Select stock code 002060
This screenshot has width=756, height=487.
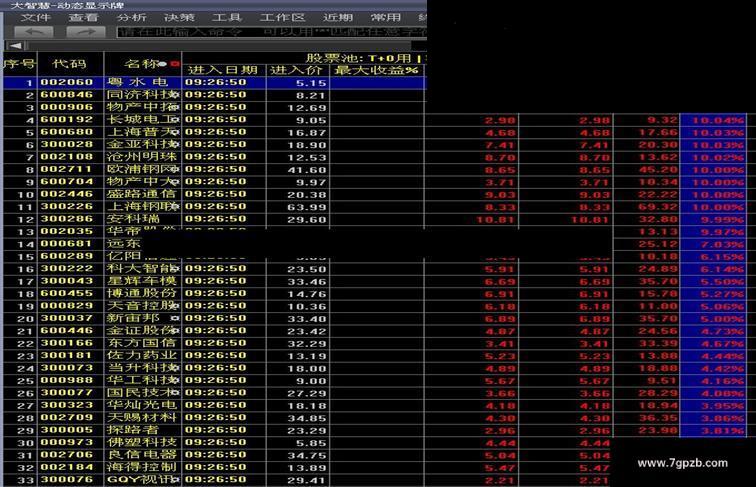pyautogui.click(x=67, y=82)
